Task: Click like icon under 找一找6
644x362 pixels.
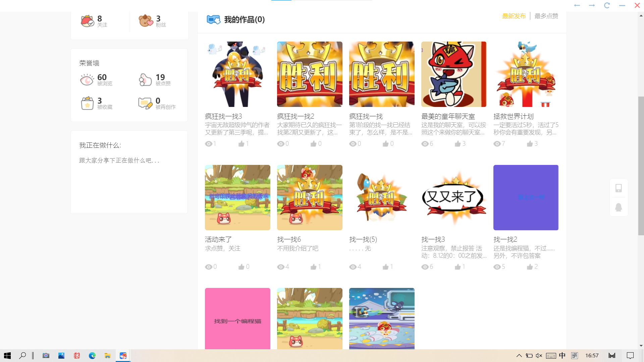Action: [x=314, y=267]
